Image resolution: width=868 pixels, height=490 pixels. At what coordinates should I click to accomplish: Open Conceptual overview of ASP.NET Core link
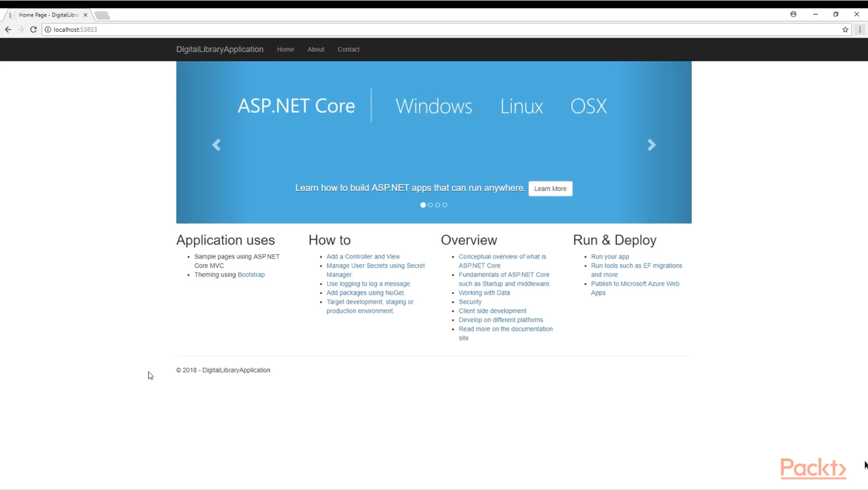[x=502, y=261]
